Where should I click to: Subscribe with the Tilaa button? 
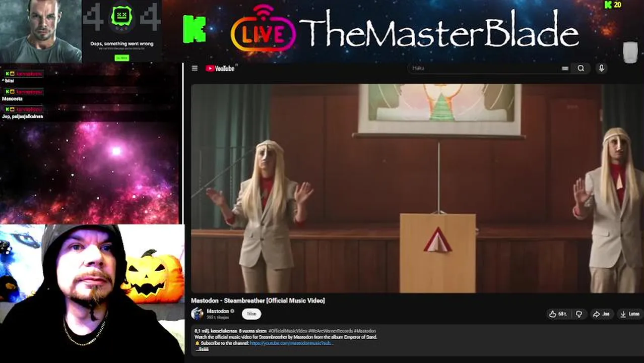(x=251, y=314)
